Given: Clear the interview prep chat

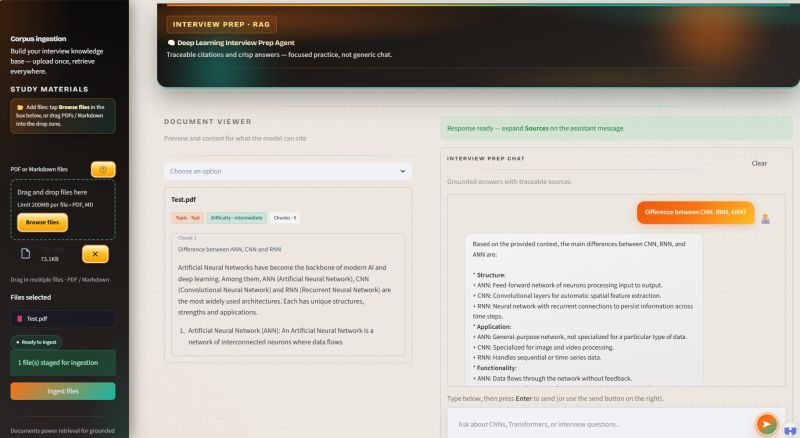Looking at the screenshot, I should click(x=759, y=163).
